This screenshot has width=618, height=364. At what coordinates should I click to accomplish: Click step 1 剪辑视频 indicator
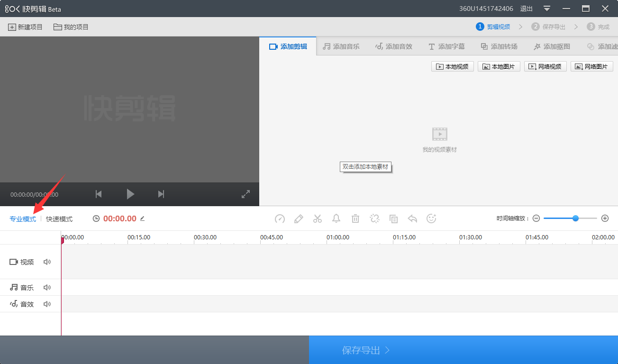(493, 27)
